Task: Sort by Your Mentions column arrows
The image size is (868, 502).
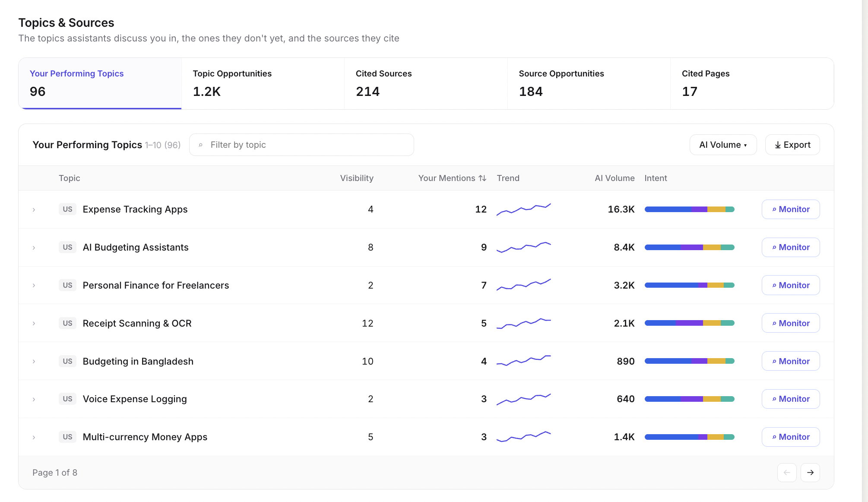Action: point(482,178)
